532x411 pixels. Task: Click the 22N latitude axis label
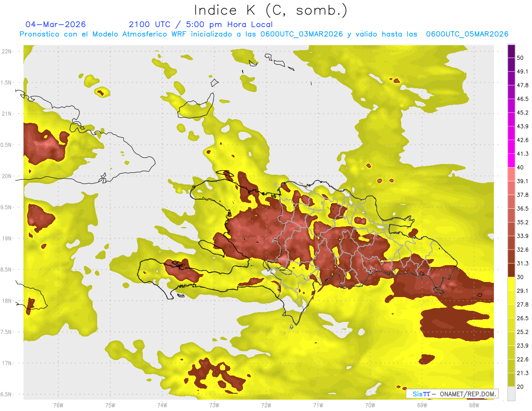click(6, 51)
